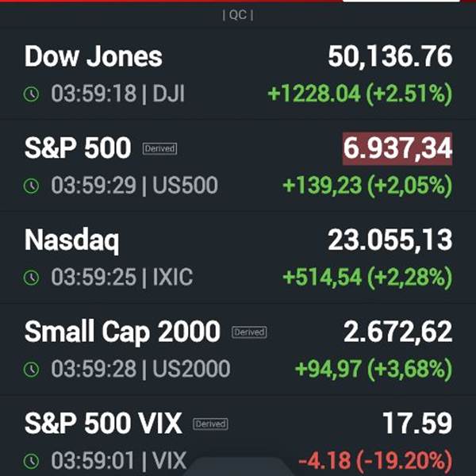Click the clock icon in Small Cap 2000 row
The width and height of the screenshot is (476, 476).
point(31,370)
